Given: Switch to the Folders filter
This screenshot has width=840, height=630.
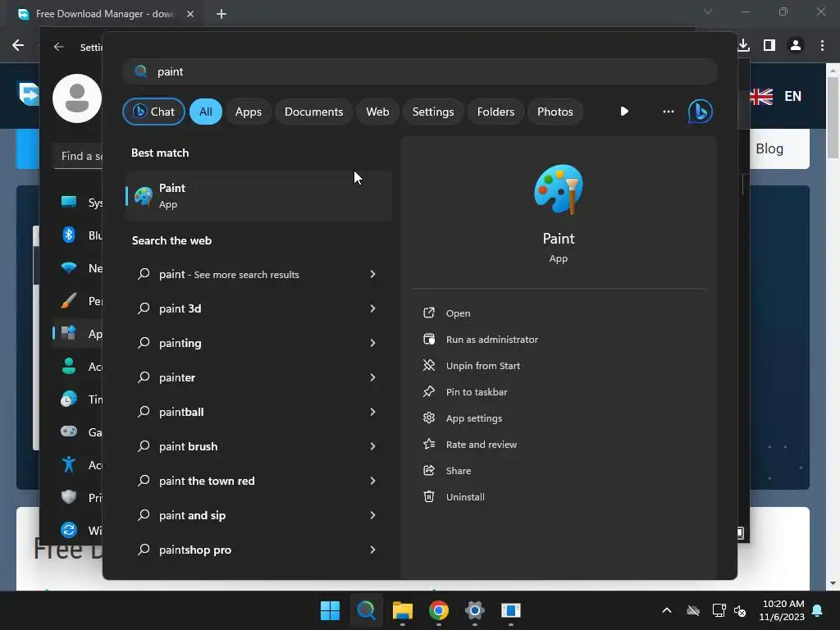Looking at the screenshot, I should coord(495,112).
